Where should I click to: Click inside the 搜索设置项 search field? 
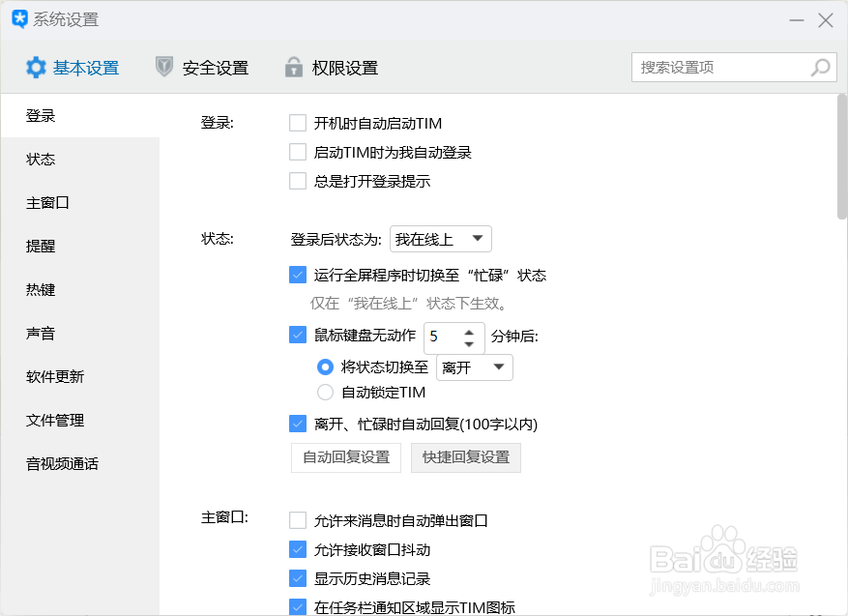click(x=716, y=67)
